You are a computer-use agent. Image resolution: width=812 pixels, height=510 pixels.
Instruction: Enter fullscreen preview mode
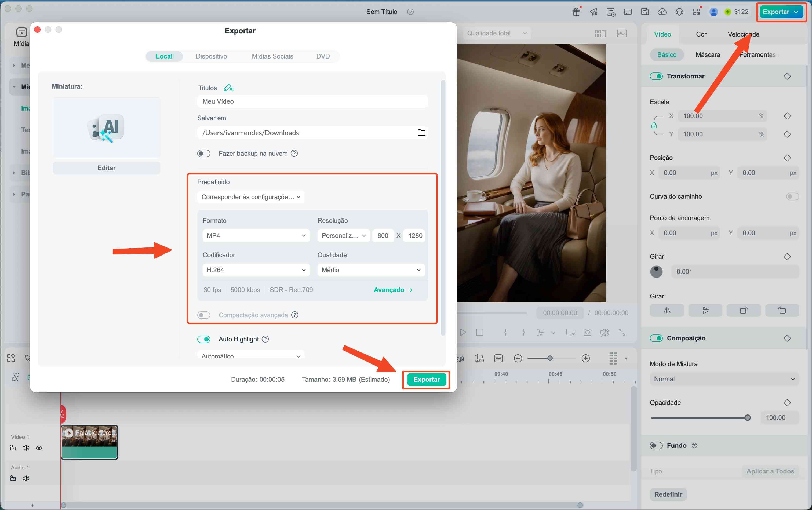(x=622, y=332)
